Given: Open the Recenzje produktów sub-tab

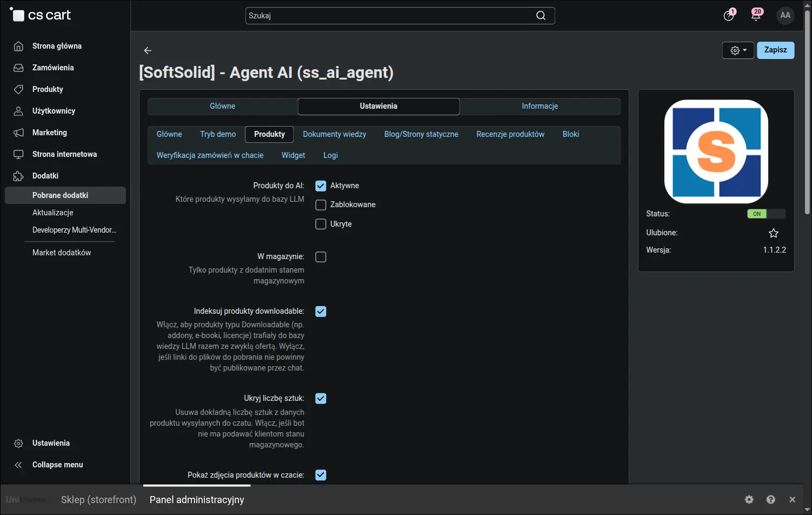Looking at the screenshot, I should [x=510, y=134].
